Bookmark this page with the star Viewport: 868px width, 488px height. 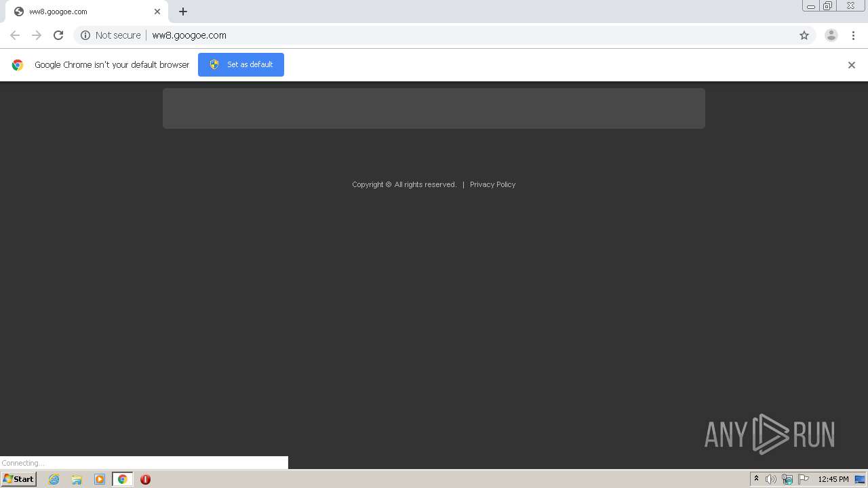[x=804, y=35]
